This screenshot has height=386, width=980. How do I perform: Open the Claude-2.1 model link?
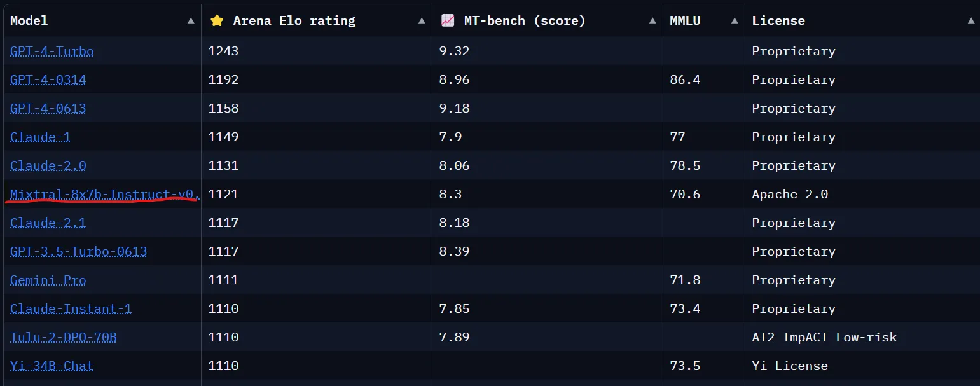pos(48,223)
